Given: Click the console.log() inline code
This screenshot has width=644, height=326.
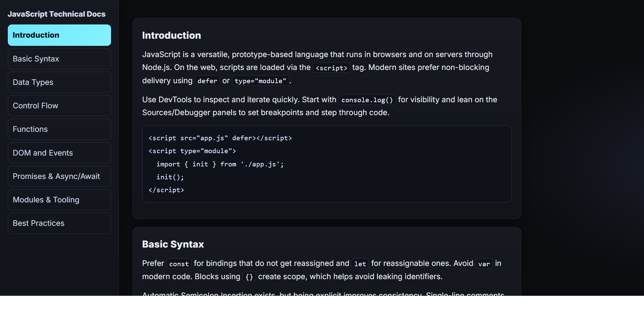Looking at the screenshot, I should [367, 100].
